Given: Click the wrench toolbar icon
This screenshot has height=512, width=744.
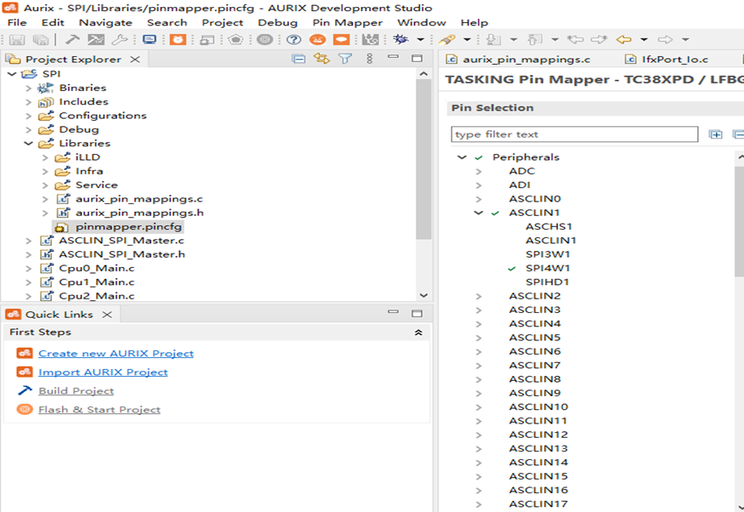Looking at the screenshot, I should coord(119,40).
